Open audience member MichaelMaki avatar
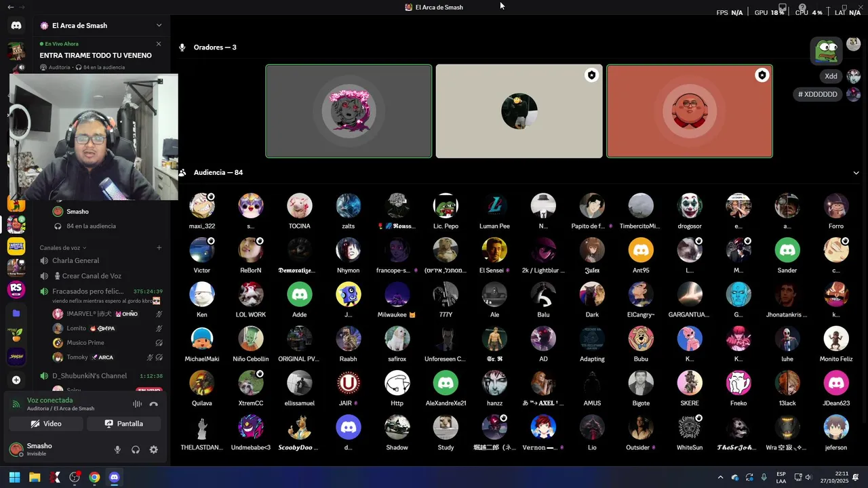 coord(202,338)
